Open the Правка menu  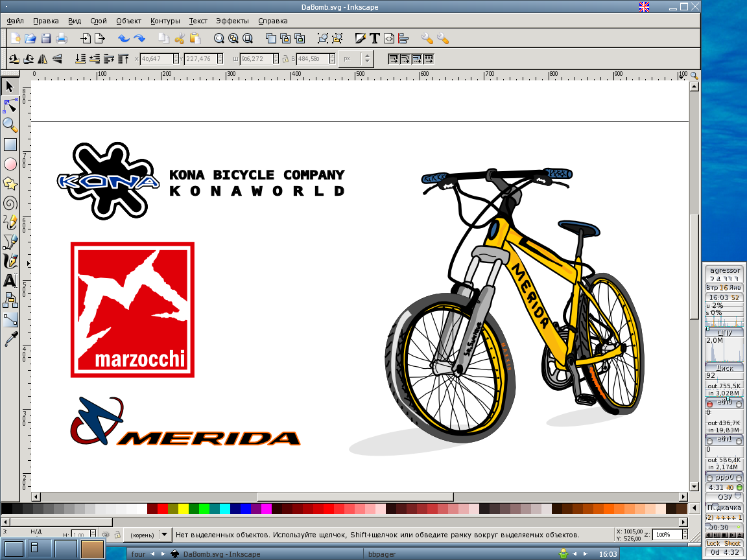coord(46,21)
